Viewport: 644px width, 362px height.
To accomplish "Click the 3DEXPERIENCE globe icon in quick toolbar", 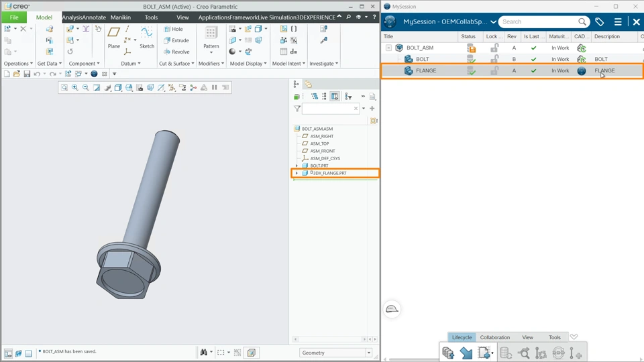I will coord(94,74).
